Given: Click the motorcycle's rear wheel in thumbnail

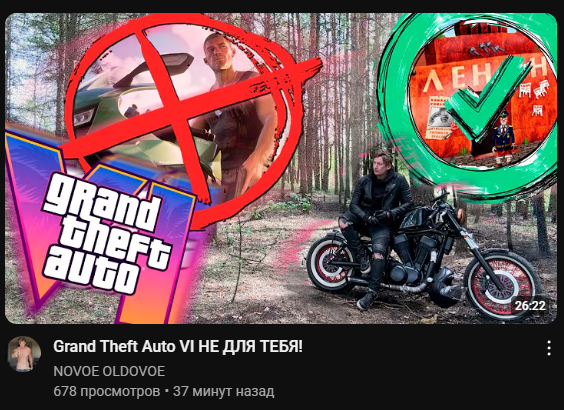Looking at the screenshot, I should [x=327, y=264].
